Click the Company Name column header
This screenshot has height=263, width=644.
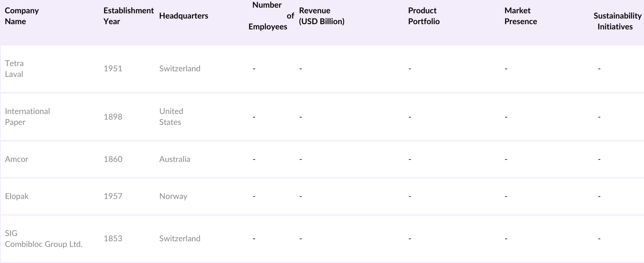coord(22,16)
